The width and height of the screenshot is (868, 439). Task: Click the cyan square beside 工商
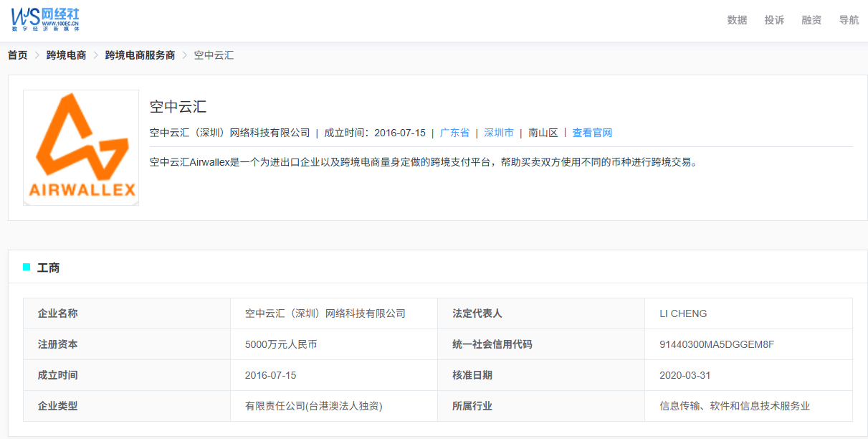pos(27,268)
